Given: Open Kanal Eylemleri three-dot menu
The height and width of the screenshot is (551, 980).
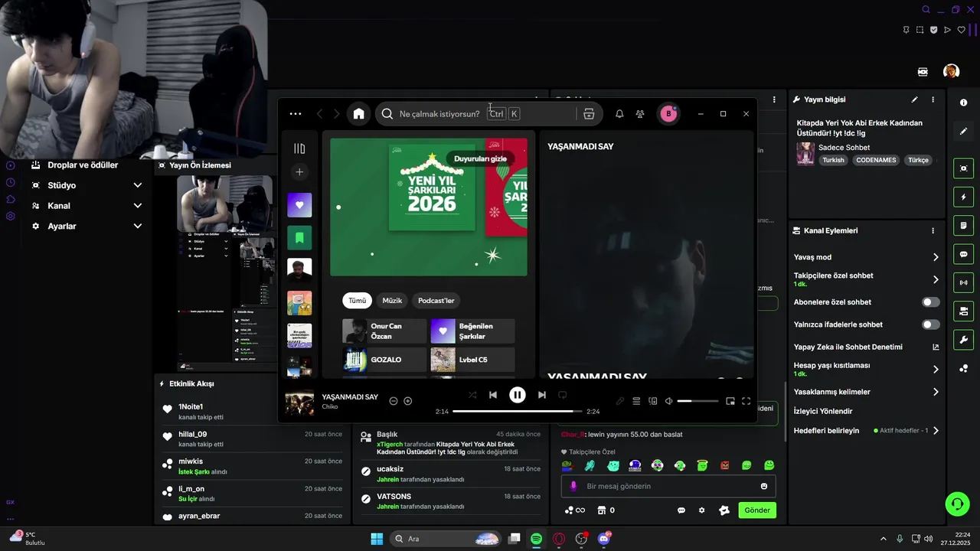Looking at the screenshot, I should point(933,230).
